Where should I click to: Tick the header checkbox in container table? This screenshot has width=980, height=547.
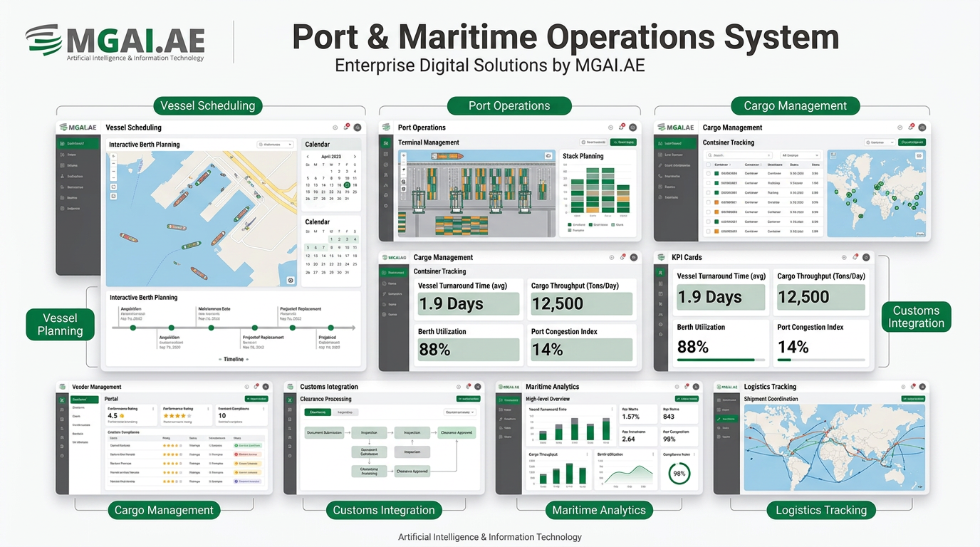(708, 165)
